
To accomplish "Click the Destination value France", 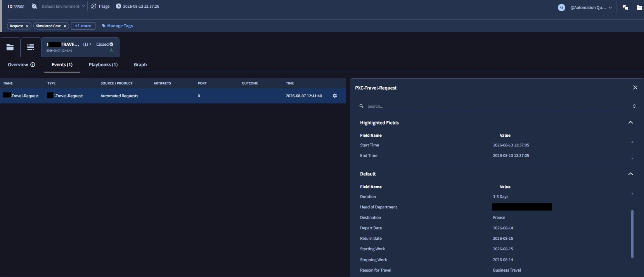I will pyautogui.click(x=499, y=217).
